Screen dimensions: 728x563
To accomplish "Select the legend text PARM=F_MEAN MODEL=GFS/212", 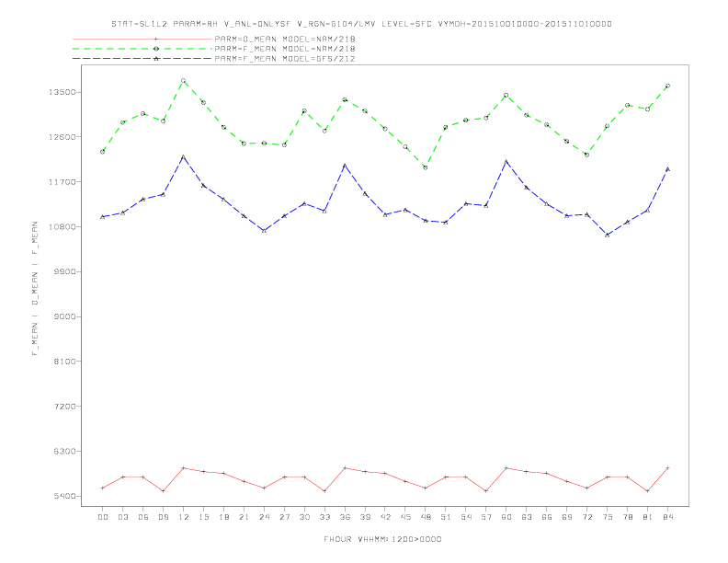I will 285,59.
